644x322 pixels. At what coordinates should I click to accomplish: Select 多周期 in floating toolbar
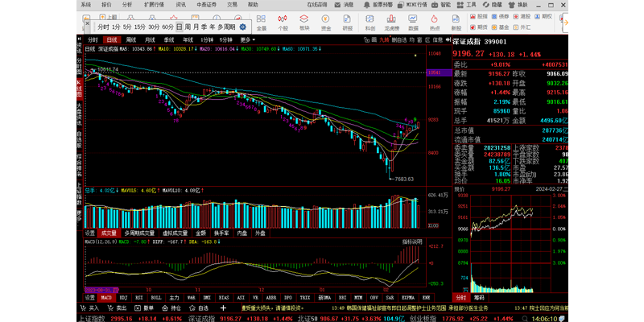(x=226, y=27)
